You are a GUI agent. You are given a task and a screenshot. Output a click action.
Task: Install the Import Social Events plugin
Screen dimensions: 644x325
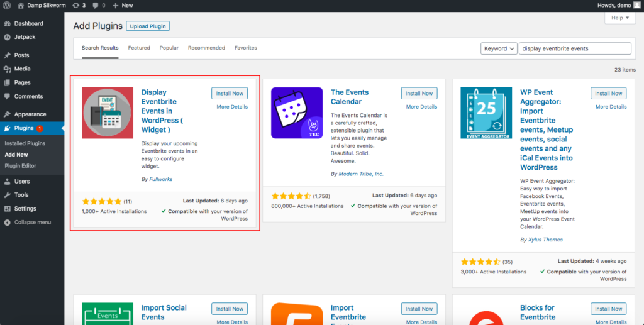(230, 309)
